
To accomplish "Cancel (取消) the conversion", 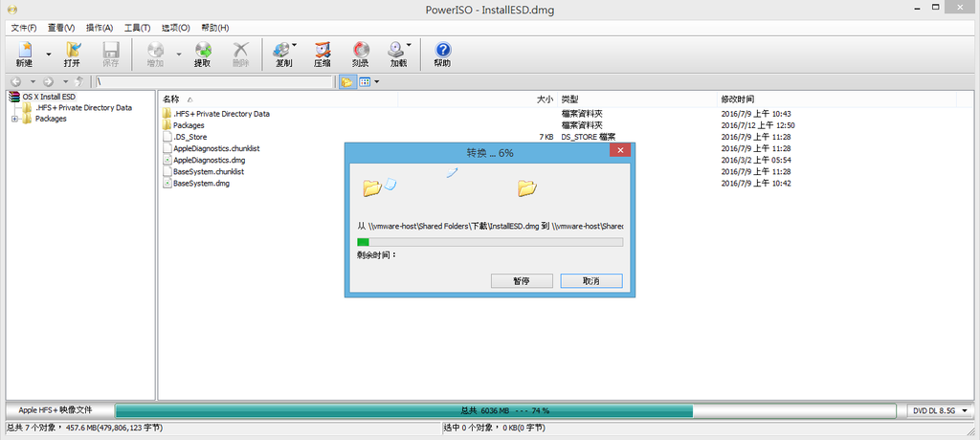I will 591,281.
